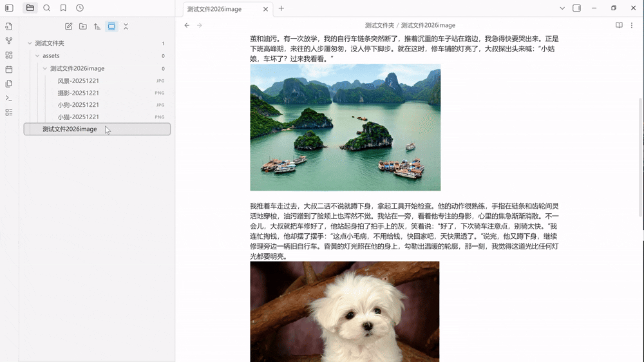Image resolution: width=644 pixels, height=362 pixels.
Task: Open a new tab
Action: (281, 8)
